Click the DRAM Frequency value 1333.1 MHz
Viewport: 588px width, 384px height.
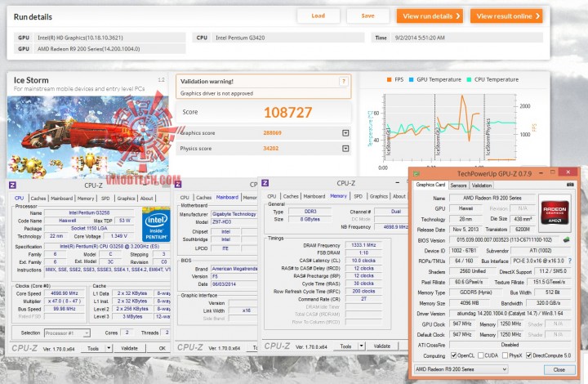pyautogui.click(x=363, y=245)
